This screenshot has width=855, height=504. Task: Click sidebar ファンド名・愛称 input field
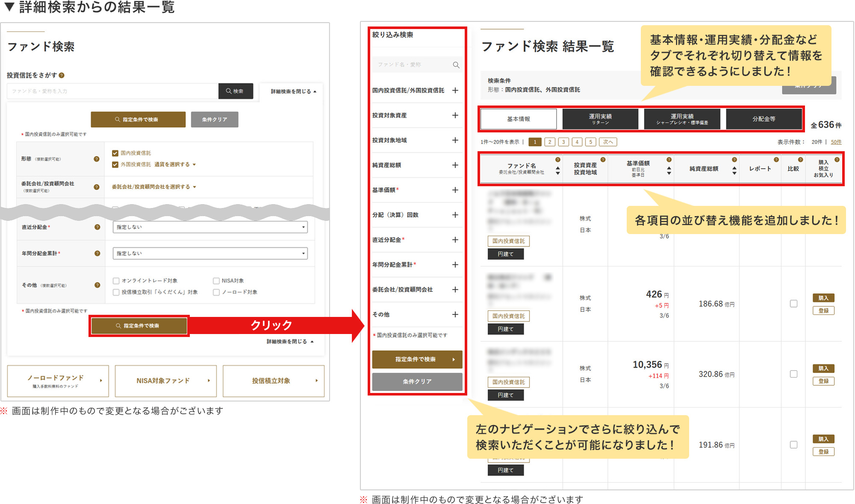pos(417,64)
